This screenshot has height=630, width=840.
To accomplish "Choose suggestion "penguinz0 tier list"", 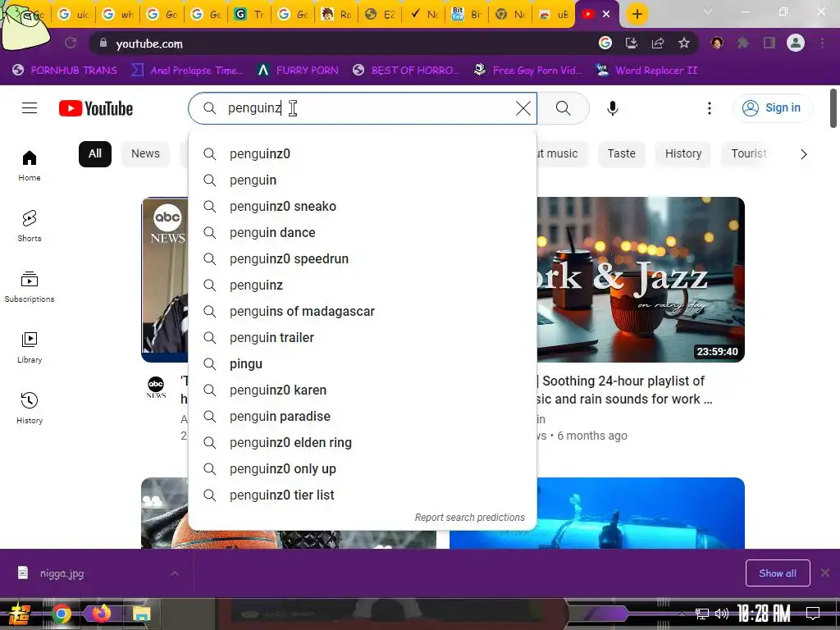I will [363, 495].
